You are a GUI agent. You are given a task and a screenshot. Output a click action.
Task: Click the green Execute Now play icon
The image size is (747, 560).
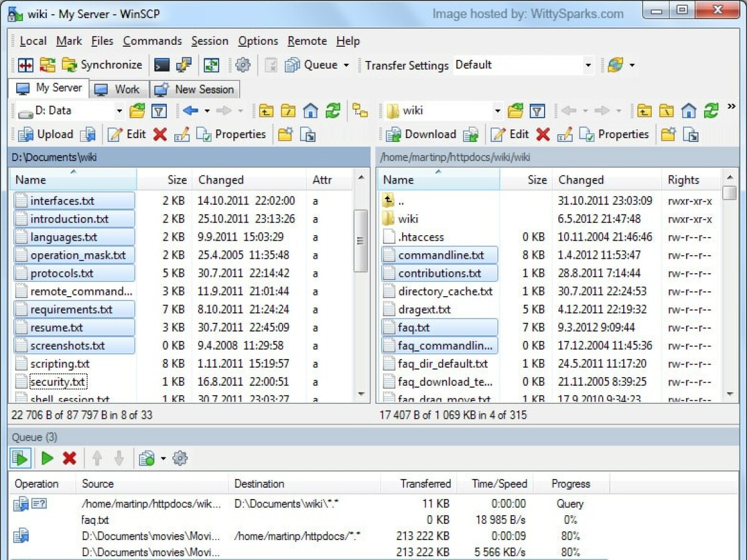pos(47,459)
